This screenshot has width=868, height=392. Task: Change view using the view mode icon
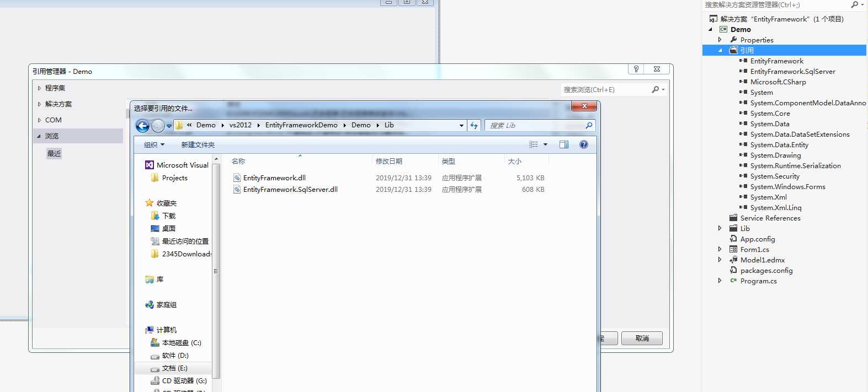(534, 144)
